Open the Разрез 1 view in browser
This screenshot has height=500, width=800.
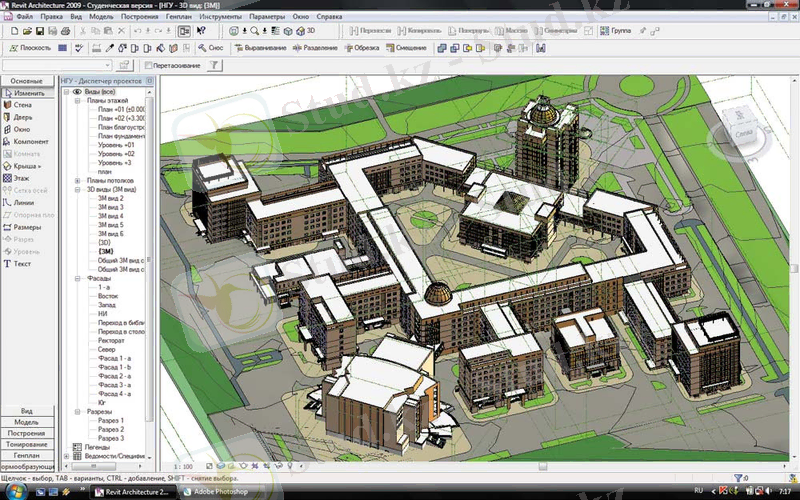(x=110, y=420)
